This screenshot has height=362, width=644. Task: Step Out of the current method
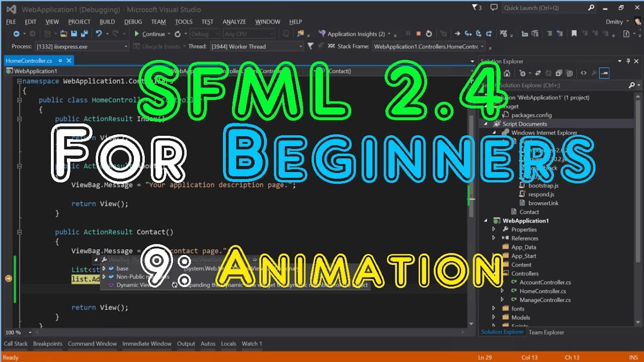[x=489, y=34]
